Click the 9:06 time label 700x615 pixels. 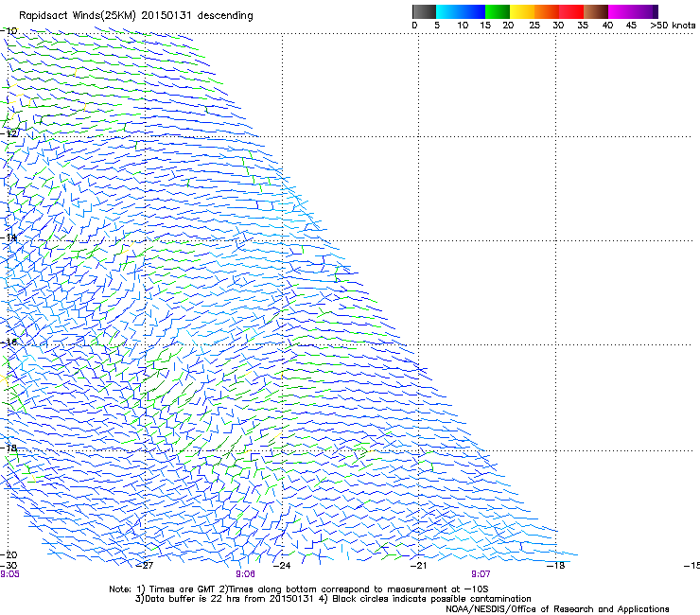pyautogui.click(x=245, y=574)
